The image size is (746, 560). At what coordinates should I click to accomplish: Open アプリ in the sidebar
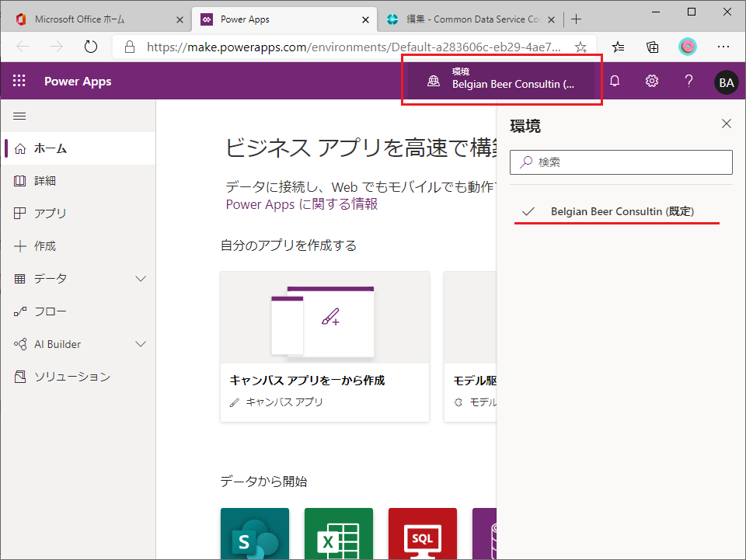[x=78, y=214]
